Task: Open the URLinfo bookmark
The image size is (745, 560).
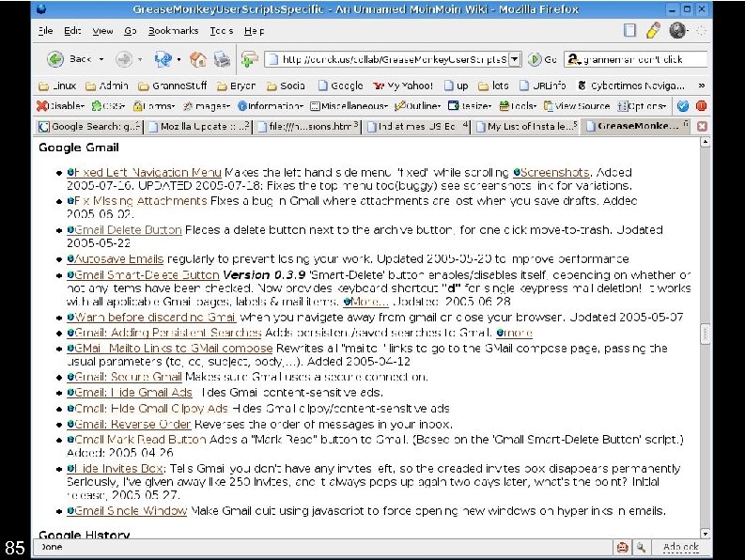Action: 543,86
